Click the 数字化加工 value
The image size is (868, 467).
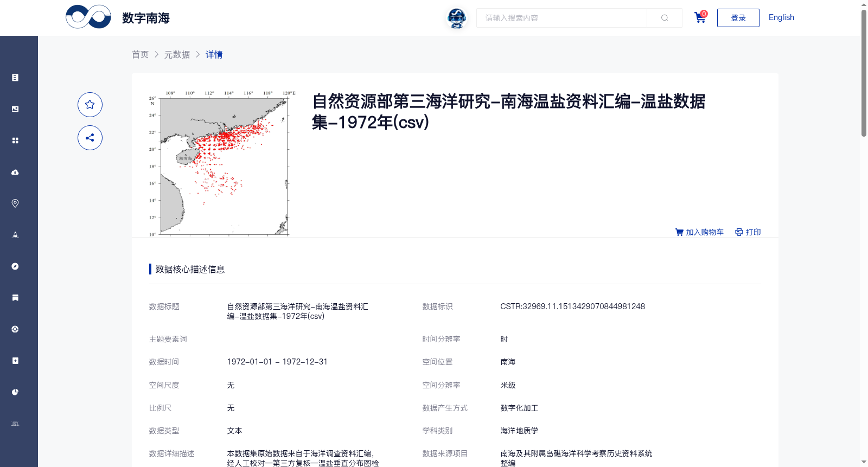click(x=519, y=408)
